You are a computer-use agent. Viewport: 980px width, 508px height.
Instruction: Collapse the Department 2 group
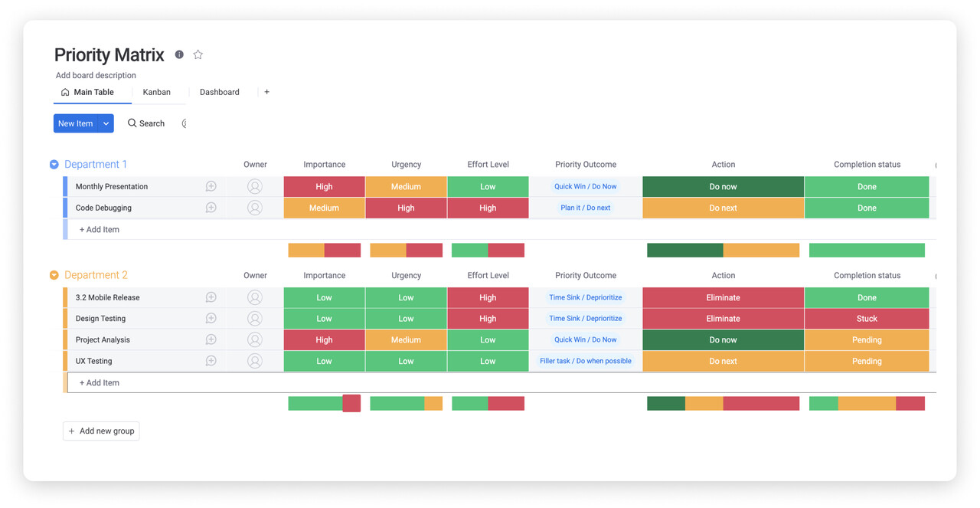point(54,275)
